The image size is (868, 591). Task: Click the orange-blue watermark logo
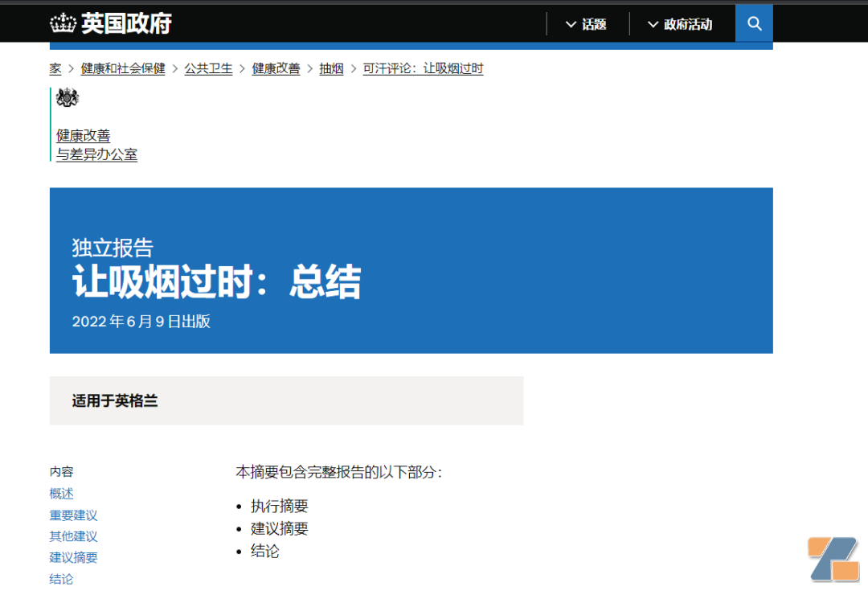(x=833, y=558)
